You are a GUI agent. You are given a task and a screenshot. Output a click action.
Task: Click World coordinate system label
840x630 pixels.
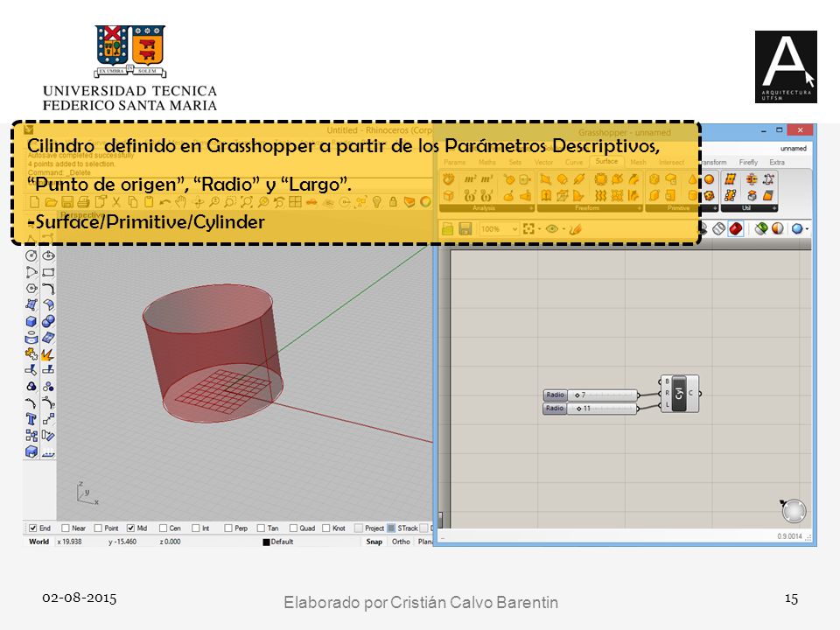pos(38,542)
